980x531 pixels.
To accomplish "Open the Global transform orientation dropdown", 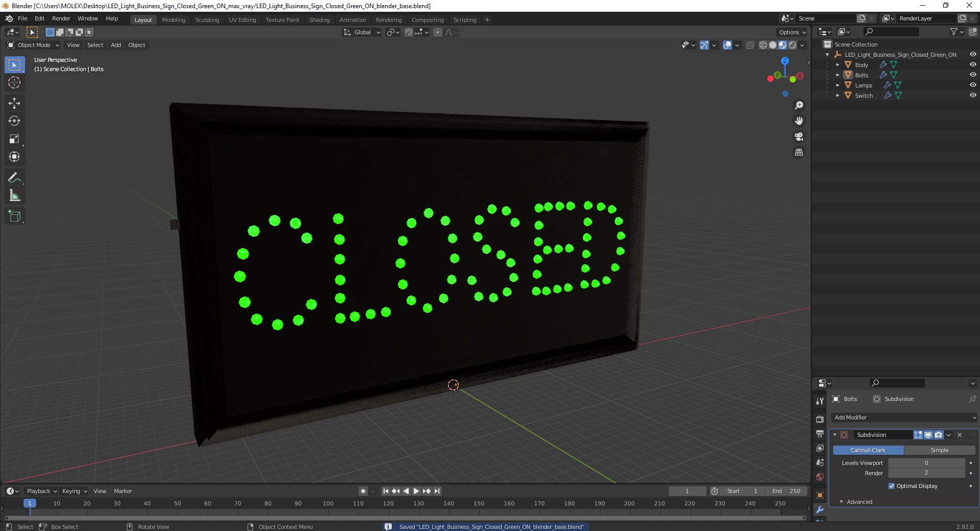I will tap(362, 32).
